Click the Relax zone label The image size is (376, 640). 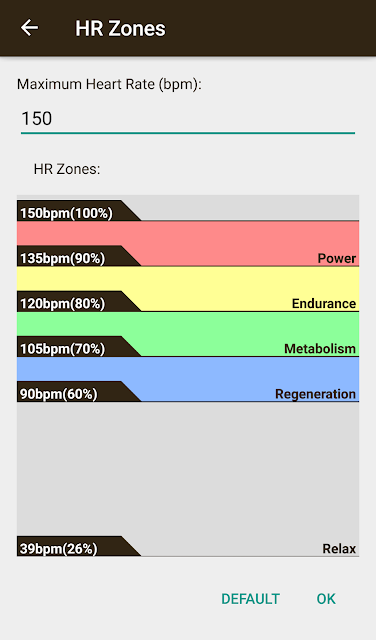pyautogui.click(x=339, y=549)
